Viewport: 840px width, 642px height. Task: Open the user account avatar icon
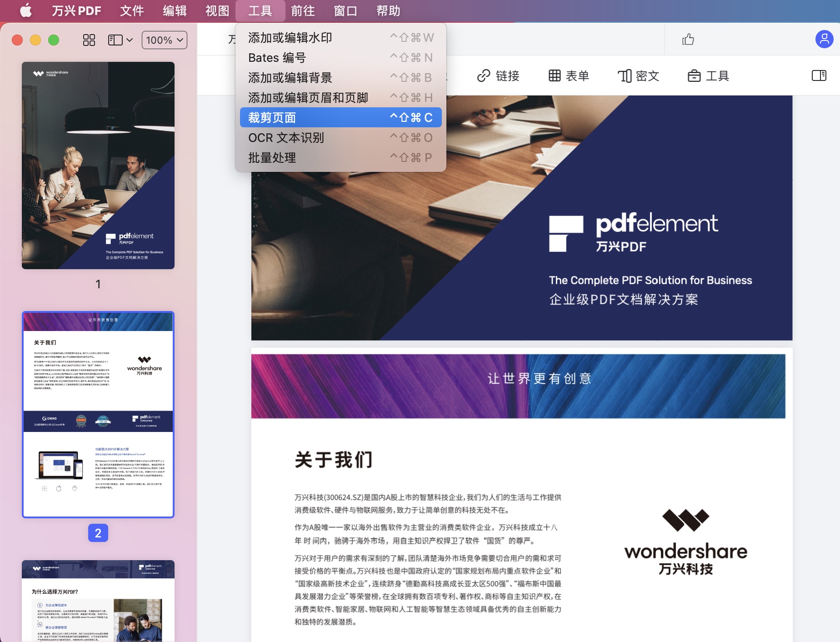pos(824,40)
